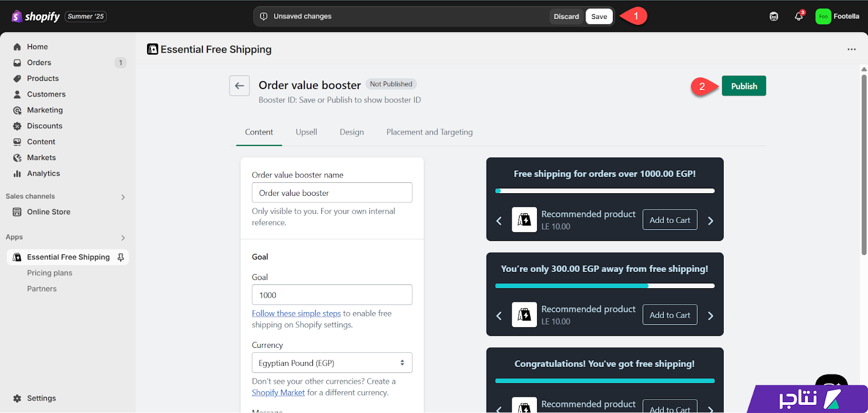Click the Online Store icon
Viewport: 868px width, 413px height.
click(17, 212)
